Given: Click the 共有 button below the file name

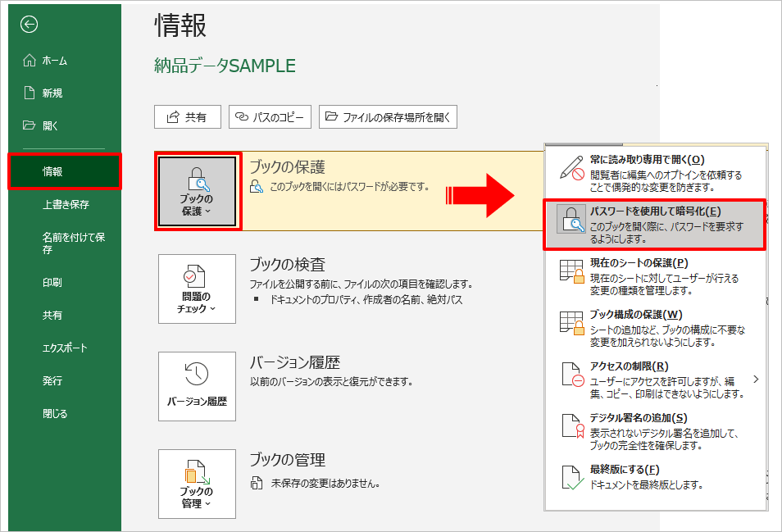Looking at the screenshot, I should pyautogui.click(x=188, y=117).
